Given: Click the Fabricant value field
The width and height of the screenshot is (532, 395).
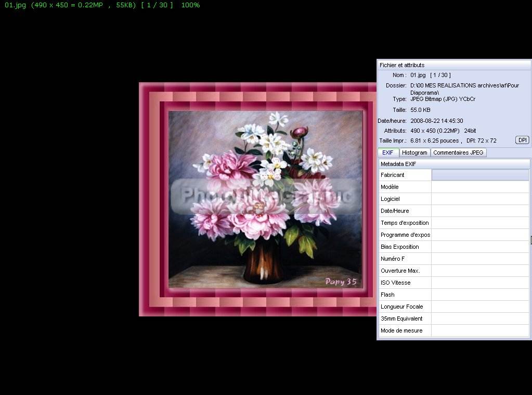Looking at the screenshot, I should (x=480, y=175).
